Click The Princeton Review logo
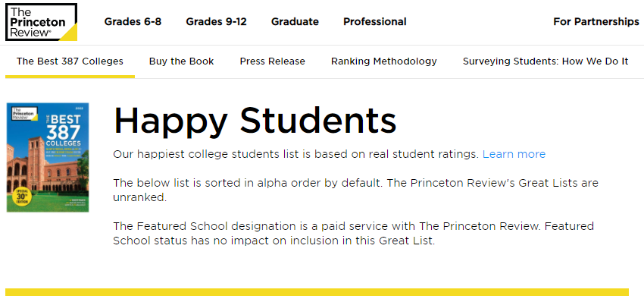This screenshot has width=644, height=299. point(42,22)
